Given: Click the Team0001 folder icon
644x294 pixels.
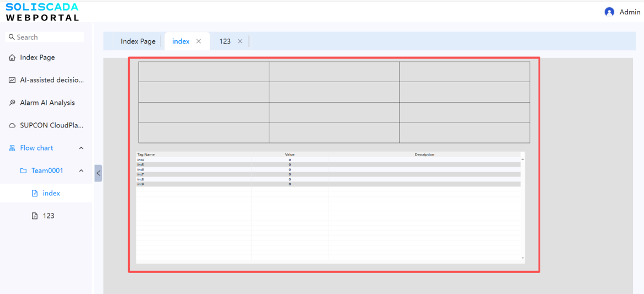Looking at the screenshot, I should (x=23, y=170).
